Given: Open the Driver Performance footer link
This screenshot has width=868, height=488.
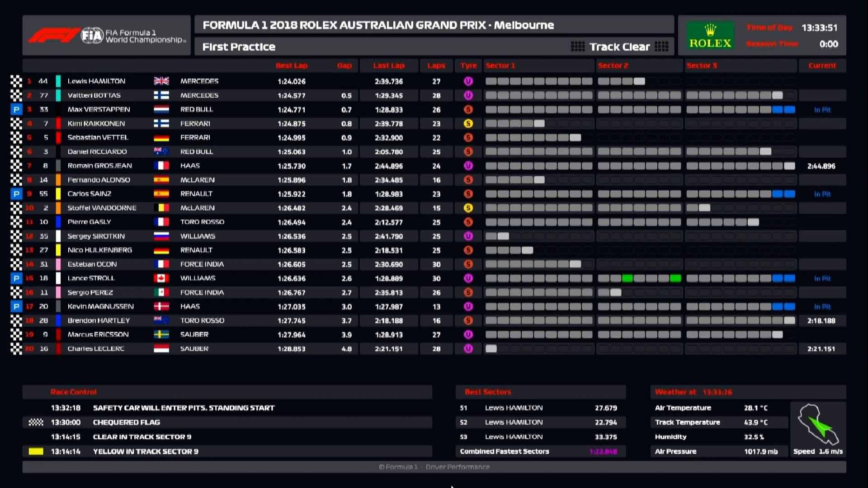Looking at the screenshot, I should coord(458,467).
